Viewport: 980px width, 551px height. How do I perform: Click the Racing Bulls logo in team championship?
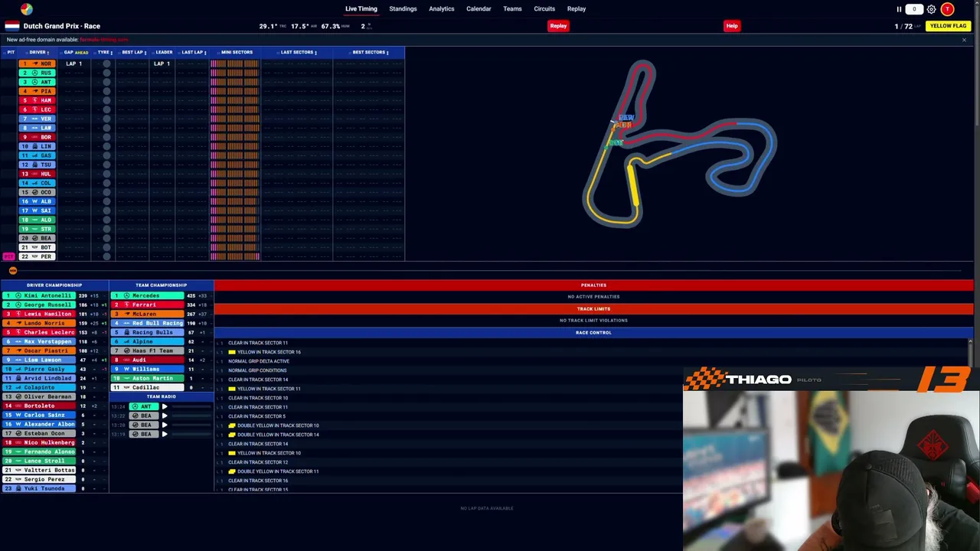coord(127,332)
